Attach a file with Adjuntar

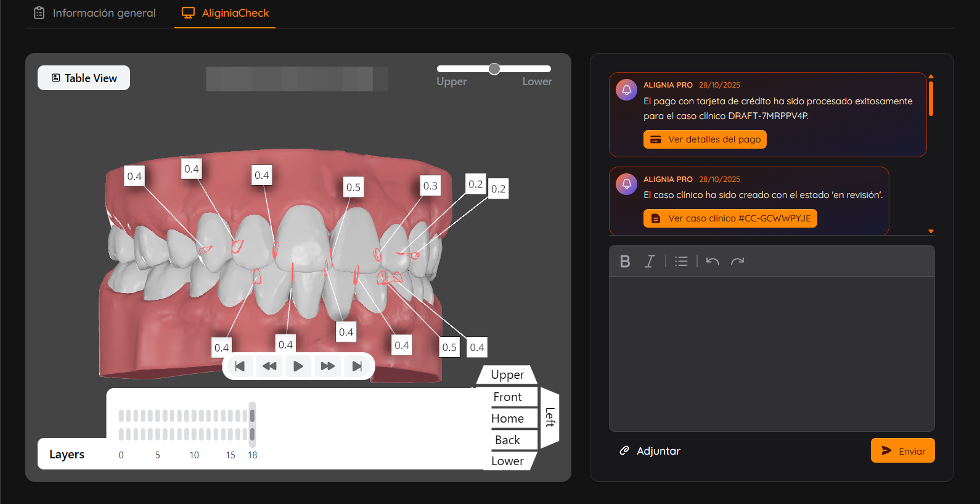coord(650,451)
